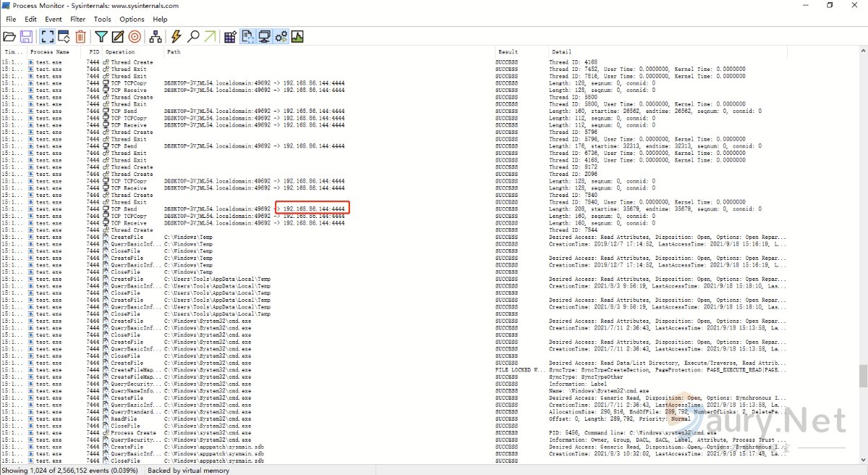Screen dimensions: 868x475
Task: Open the Filter funnel icon
Action: tap(101, 36)
